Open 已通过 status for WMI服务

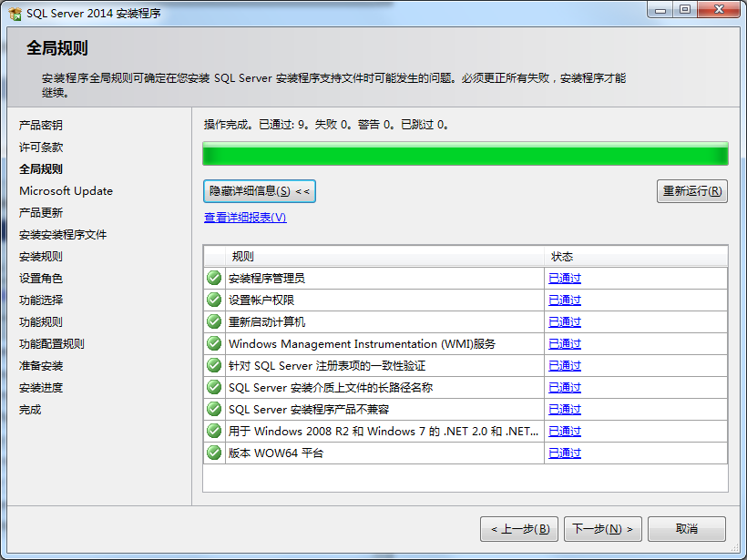click(565, 344)
